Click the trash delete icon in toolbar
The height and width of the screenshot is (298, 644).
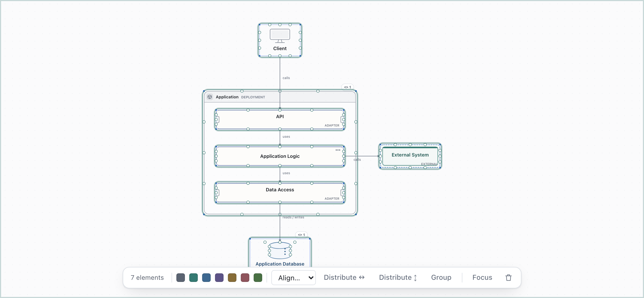508,278
